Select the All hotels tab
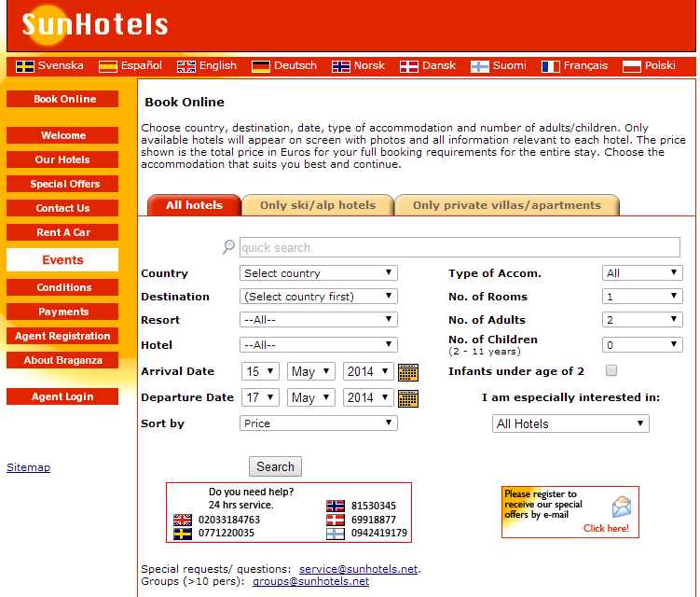This screenshot has height=597, width=700. point(194,205)
